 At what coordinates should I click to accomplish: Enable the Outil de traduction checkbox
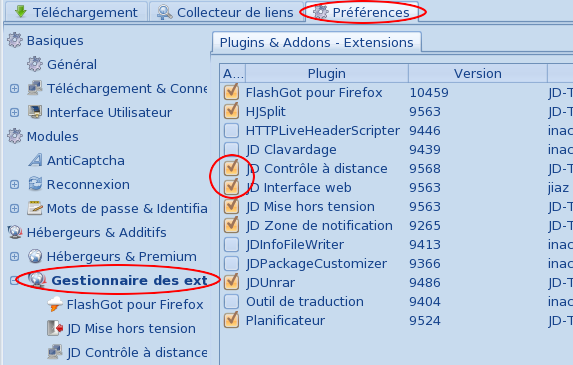tap(231, 301)
